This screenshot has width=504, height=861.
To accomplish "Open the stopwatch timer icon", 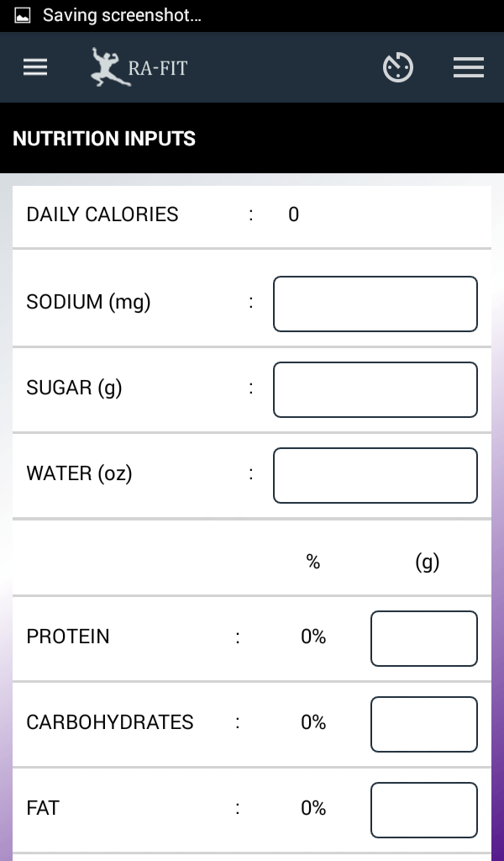I will (398, 68).
